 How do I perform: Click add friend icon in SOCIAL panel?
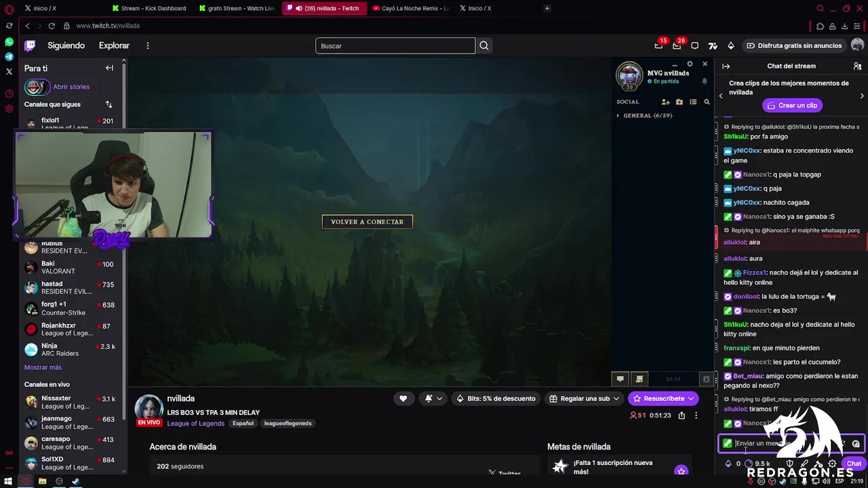point(665,102)
